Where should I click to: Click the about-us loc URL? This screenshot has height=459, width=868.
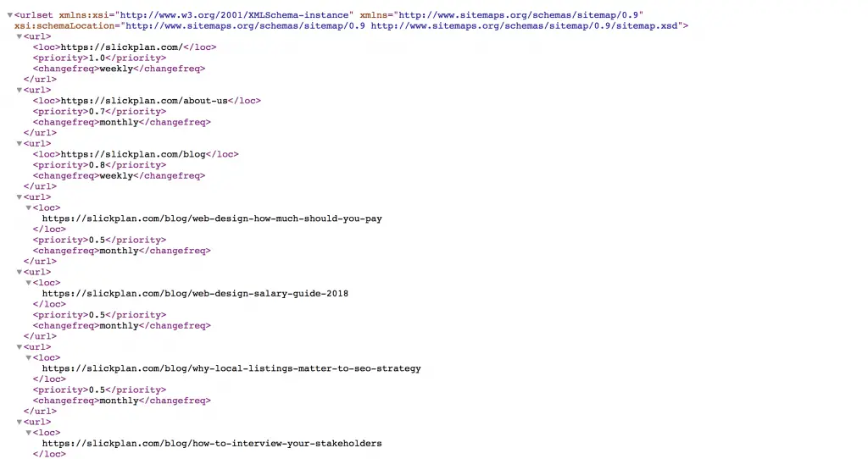[x=144, y=101]
